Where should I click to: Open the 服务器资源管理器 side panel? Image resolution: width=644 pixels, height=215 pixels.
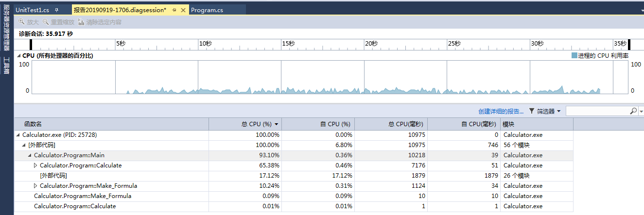[6, 29]
